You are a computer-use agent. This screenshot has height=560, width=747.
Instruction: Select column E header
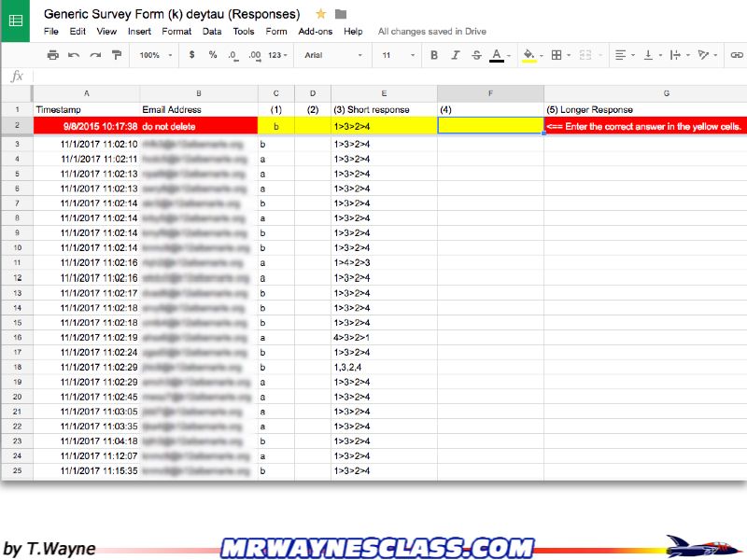[384, 93]
